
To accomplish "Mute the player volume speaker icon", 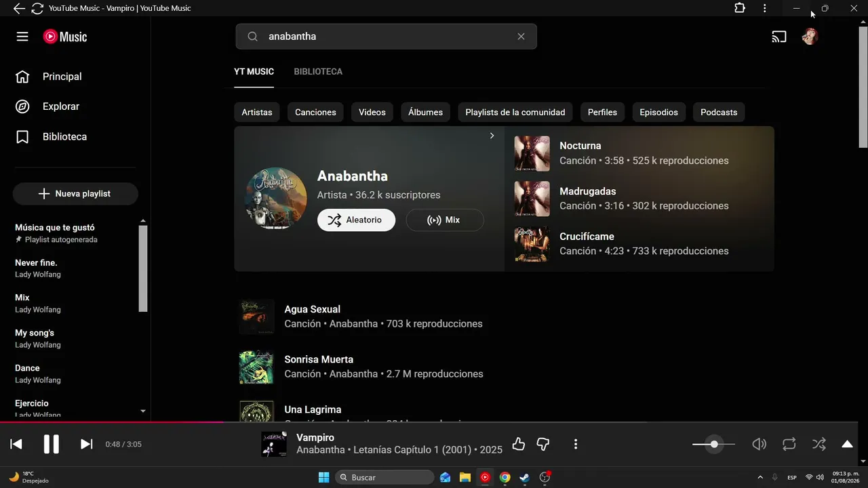I will click(x=759, y=444).
